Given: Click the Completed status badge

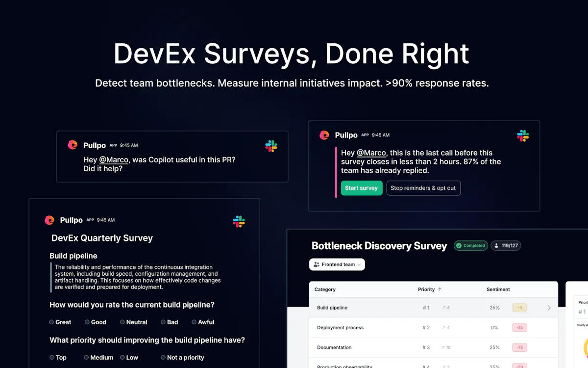Looking at the screenshot, I should [471, 245].
